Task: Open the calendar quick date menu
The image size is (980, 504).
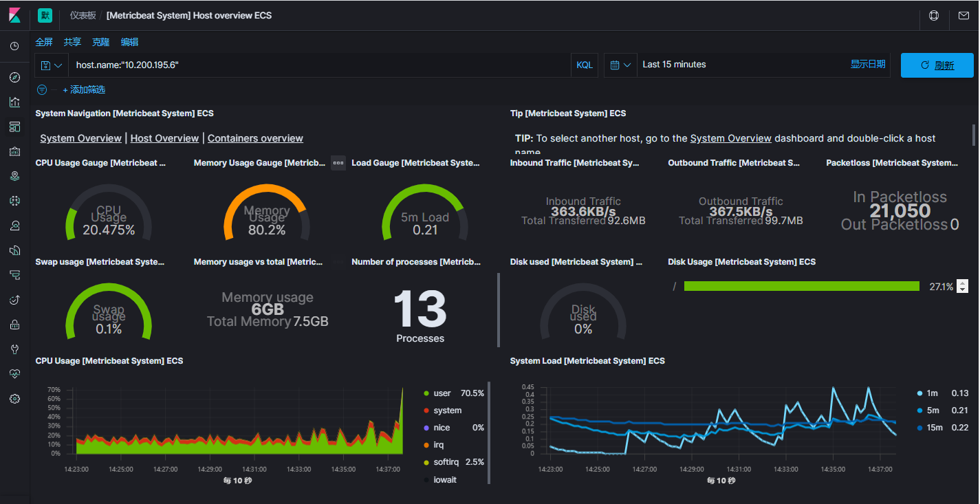Action: coord(620,65)
